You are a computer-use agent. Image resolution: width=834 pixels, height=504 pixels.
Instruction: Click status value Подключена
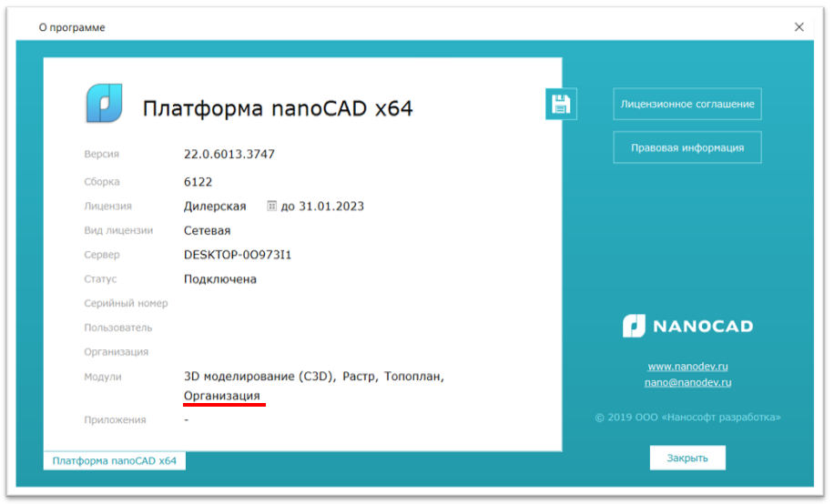[x=219, y=279]
